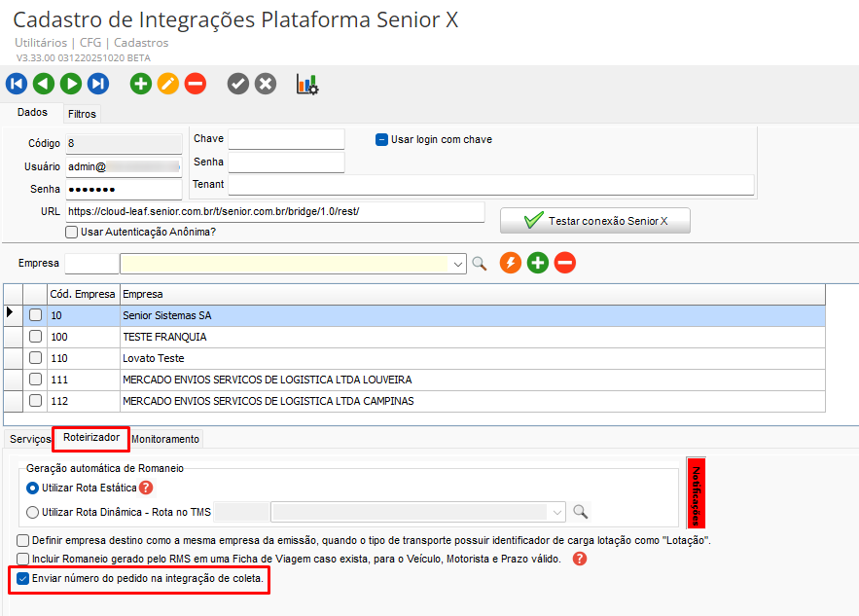Delete the current record from the toolbar
The height and width of the screenshot is (616, 859).
coord(196,84)
